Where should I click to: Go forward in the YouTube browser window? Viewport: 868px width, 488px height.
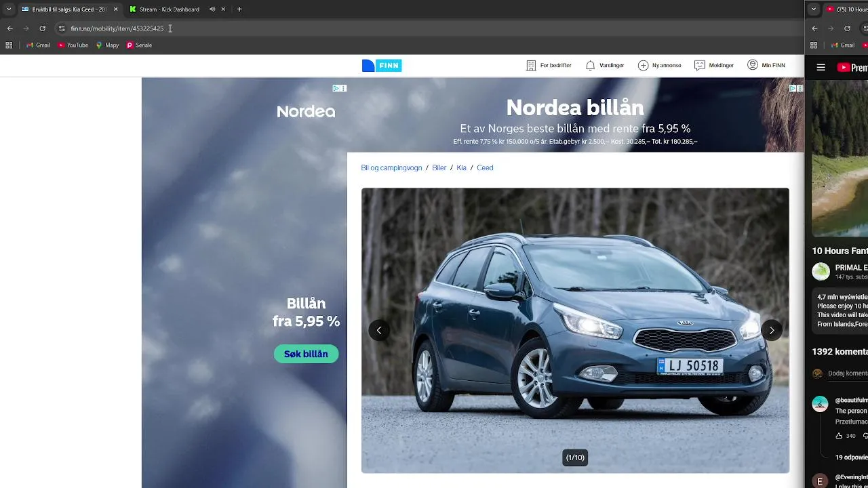coord(831,28)
